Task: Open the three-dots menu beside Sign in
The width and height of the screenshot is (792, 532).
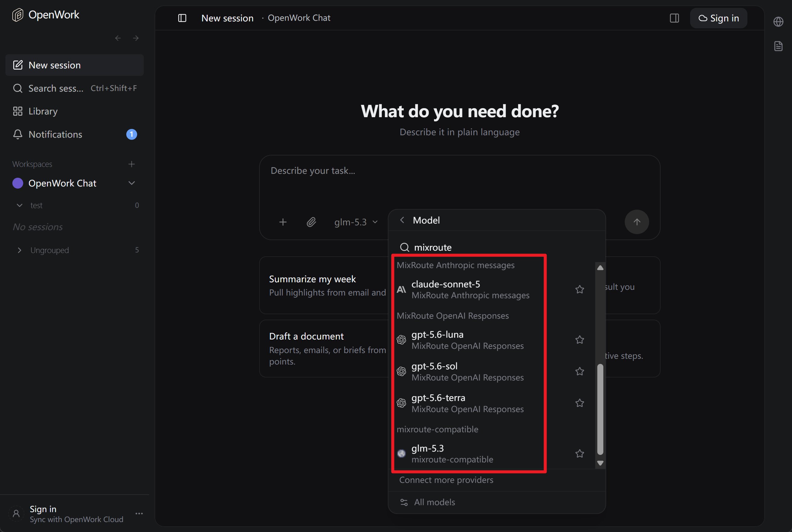Action: pyautogui.click(x=139, y=513)
